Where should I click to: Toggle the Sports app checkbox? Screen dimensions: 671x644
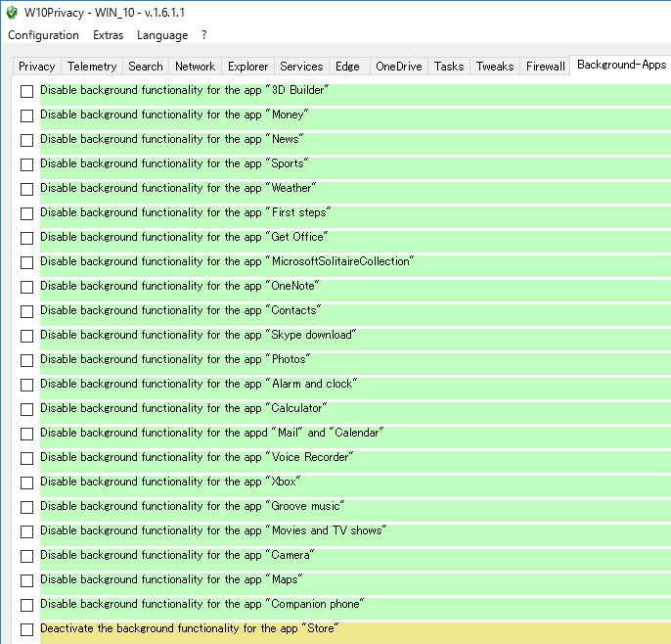point(26,164)
